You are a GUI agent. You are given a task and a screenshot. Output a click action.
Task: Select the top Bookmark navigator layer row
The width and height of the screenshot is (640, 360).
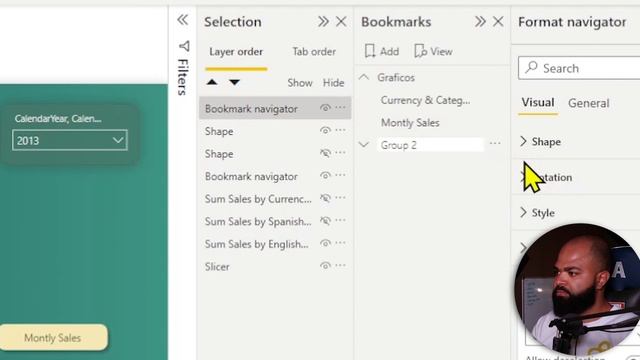tap(275, 109)
